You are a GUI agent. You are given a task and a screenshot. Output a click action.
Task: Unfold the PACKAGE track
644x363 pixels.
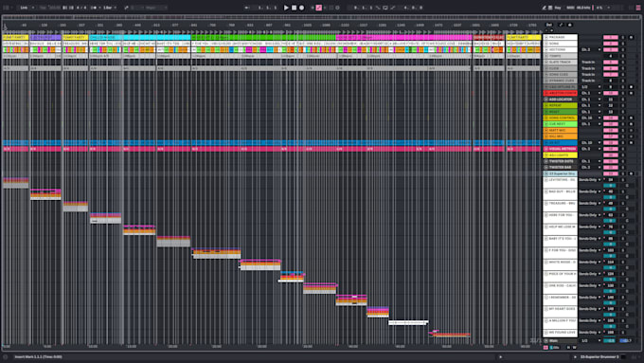[546, 37]
